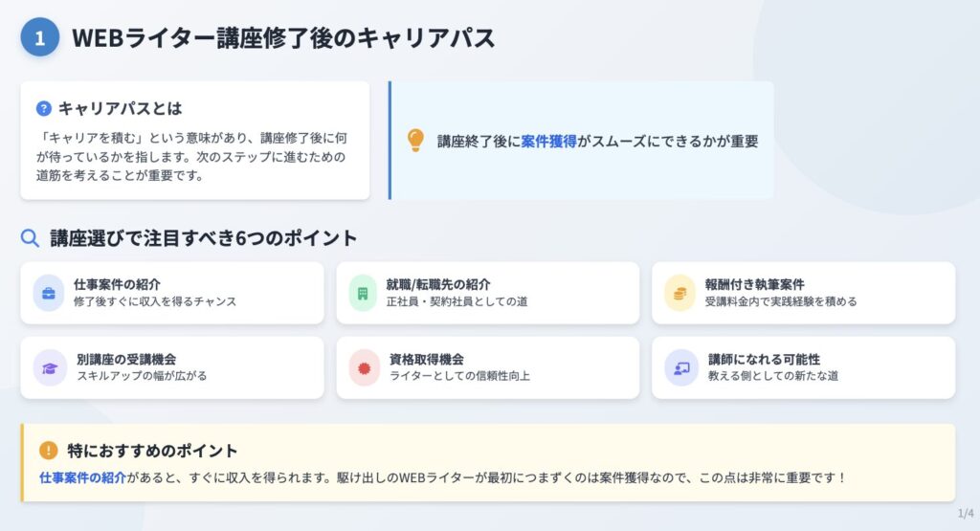980x531 pixels.
Task: Select the 報酬付き執筆案件 card title
Action: pyautogui.click(x=754, y=284)
